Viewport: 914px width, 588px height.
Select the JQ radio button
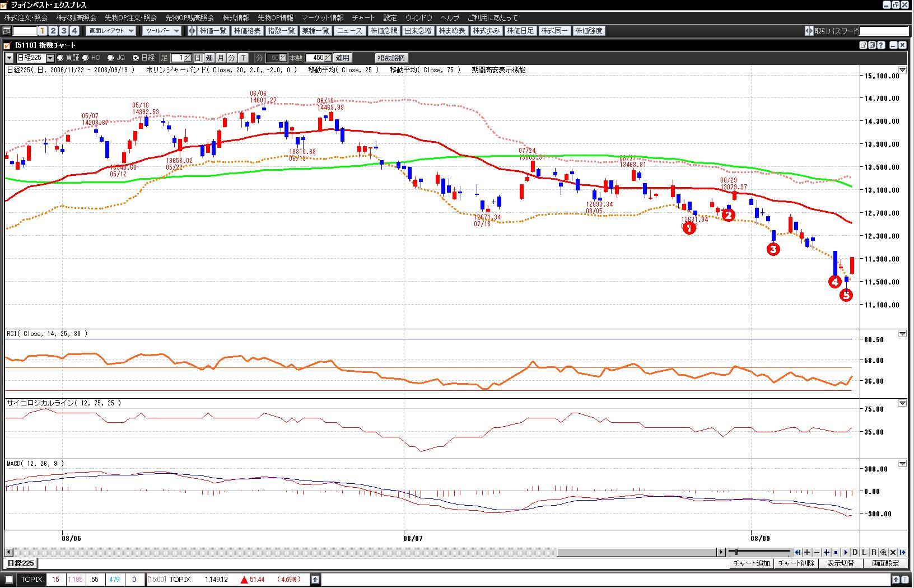point(110,58)
